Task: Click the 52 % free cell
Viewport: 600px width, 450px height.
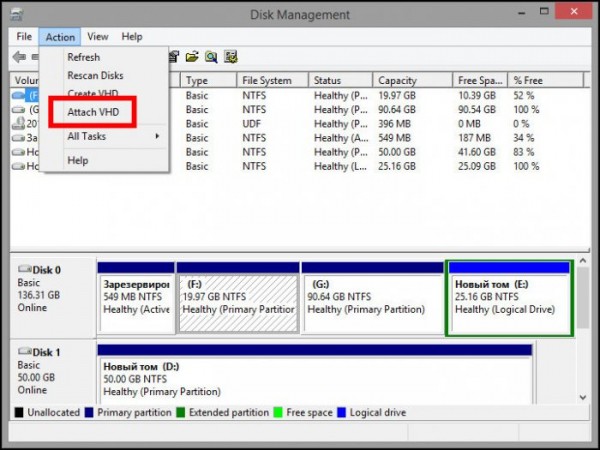Action: click(523, 96)
